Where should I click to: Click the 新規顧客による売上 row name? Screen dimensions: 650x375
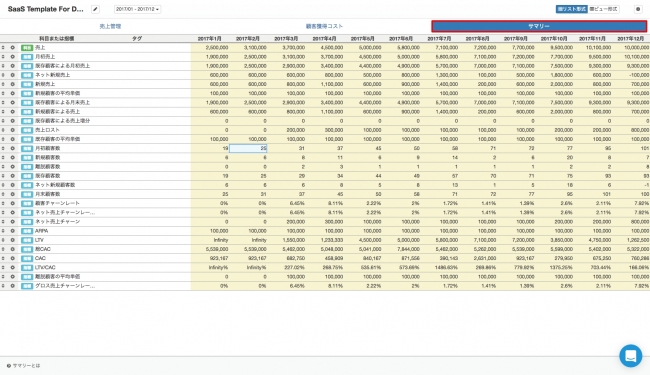(x=58, y=111)
